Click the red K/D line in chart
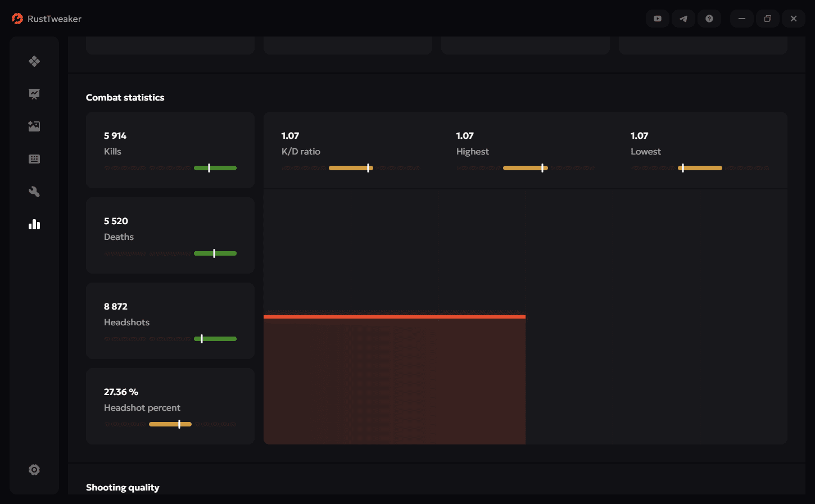 point(394,317)
